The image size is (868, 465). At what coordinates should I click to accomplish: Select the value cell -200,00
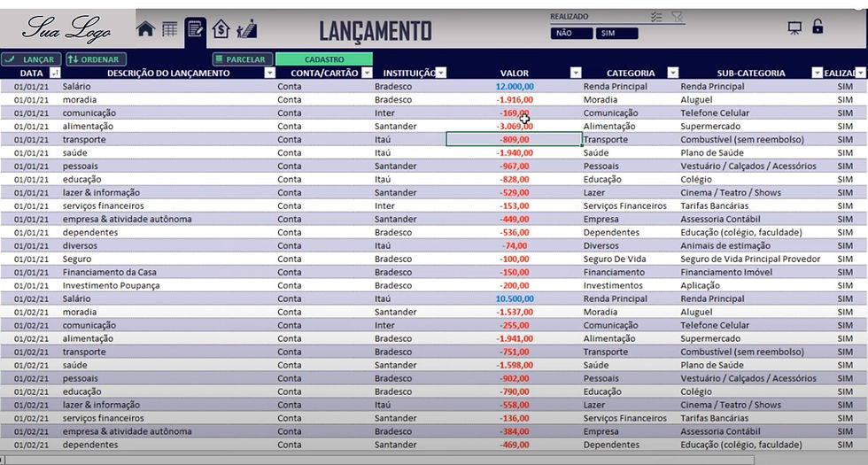514,285
